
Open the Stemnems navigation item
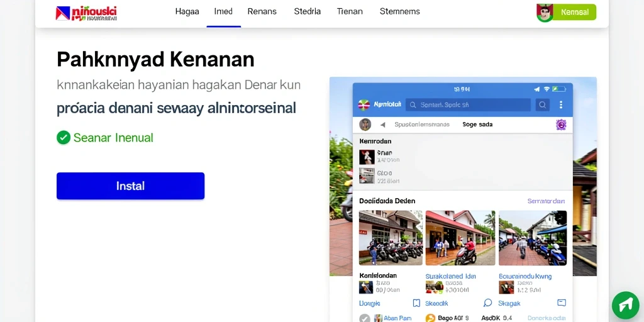pyautogui.click(x=399, y=11)
